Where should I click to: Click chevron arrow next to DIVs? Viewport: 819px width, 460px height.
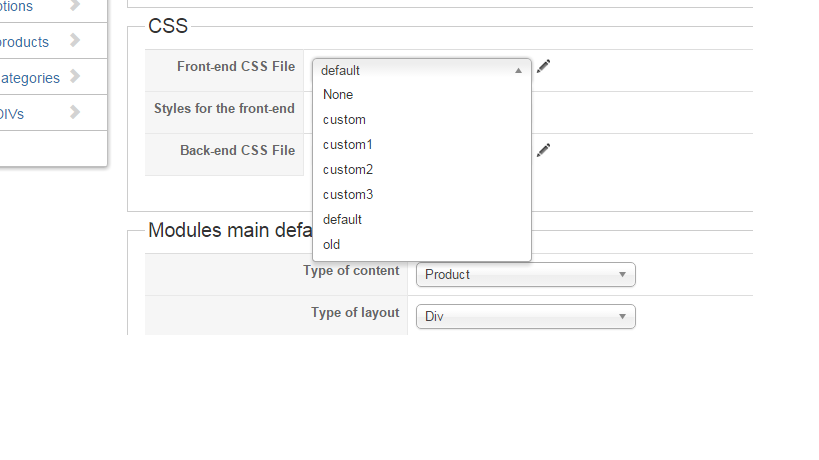[x=75, y=113]
